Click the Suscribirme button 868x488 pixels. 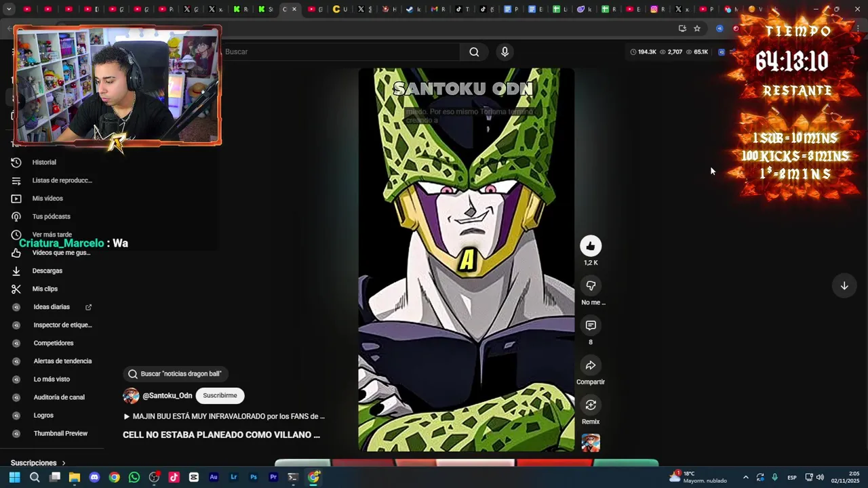pos(220,396)
